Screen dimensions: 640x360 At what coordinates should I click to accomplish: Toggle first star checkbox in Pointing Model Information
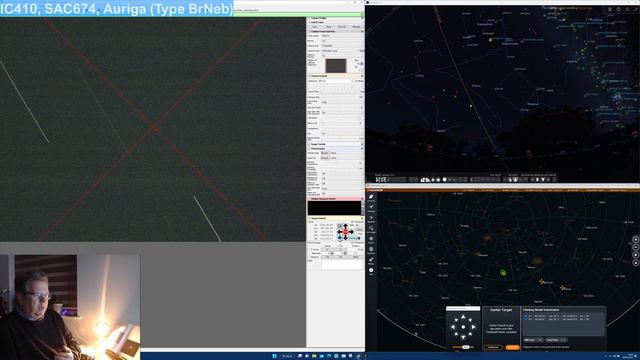(526, 316)
